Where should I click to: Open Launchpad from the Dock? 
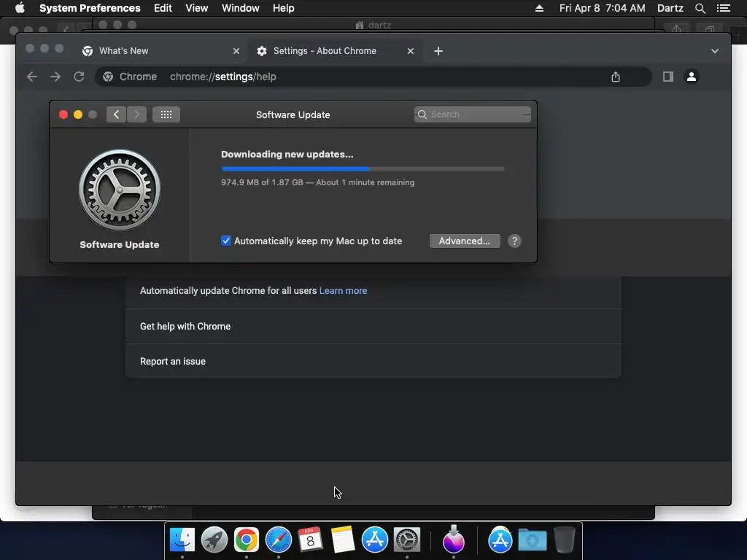point(214,540)
